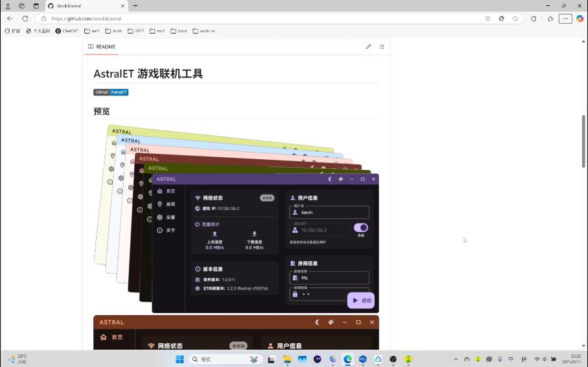Toggle the 拼 pinyin input mode indicator
Screen dimensions: 588x367
click(524, 359)
